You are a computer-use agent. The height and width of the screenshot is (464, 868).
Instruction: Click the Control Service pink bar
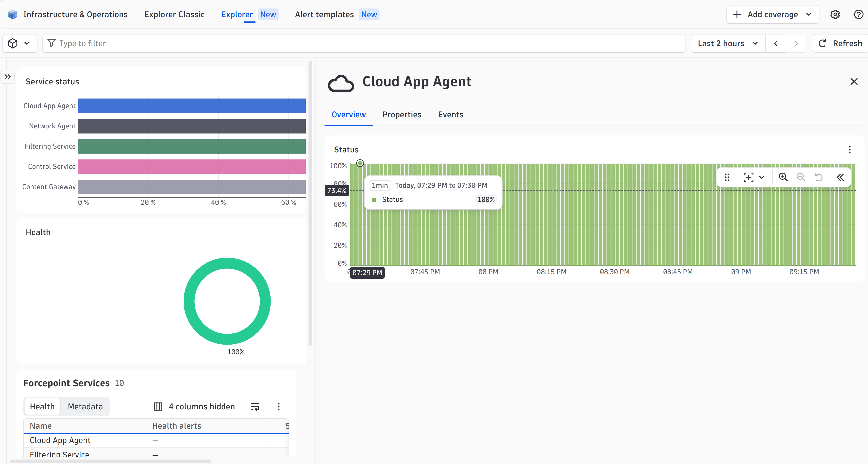pyautogui.click(x=192, y=166)
